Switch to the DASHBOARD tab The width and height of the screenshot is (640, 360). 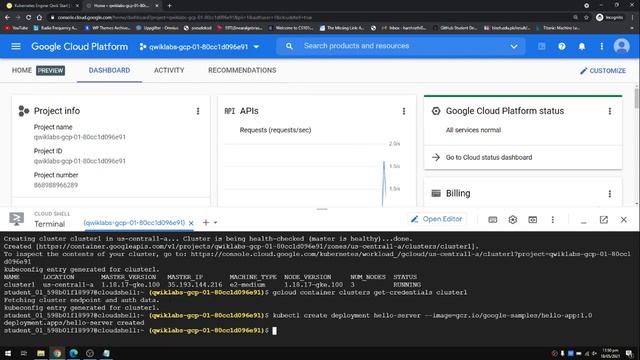(109, 71)
